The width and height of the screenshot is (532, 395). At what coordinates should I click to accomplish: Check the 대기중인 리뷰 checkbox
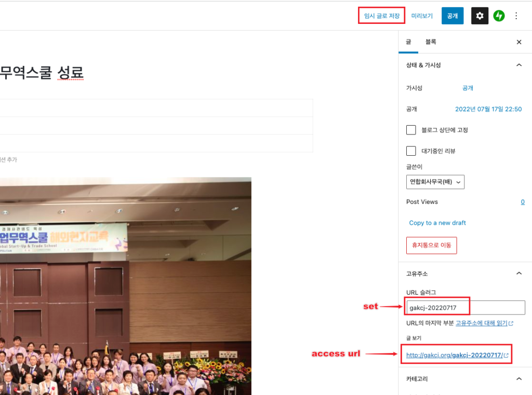(x=411, y=151)
